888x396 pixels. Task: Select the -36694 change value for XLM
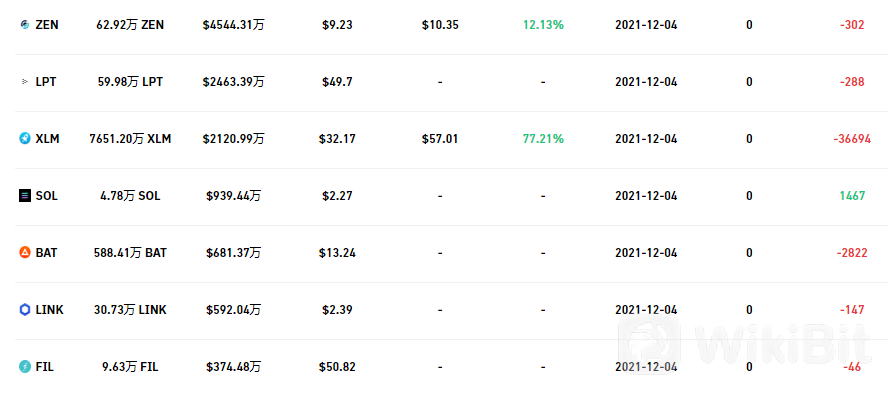point(852,139)
